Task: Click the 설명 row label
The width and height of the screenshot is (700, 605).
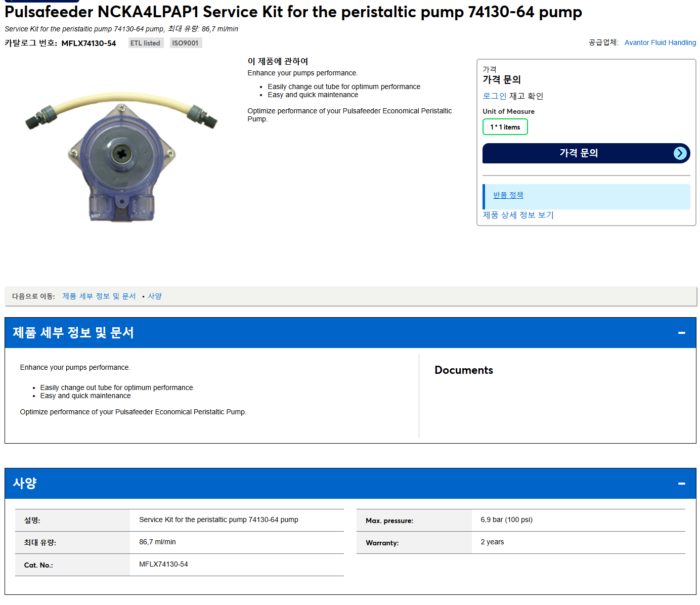Action: (32, 521)
